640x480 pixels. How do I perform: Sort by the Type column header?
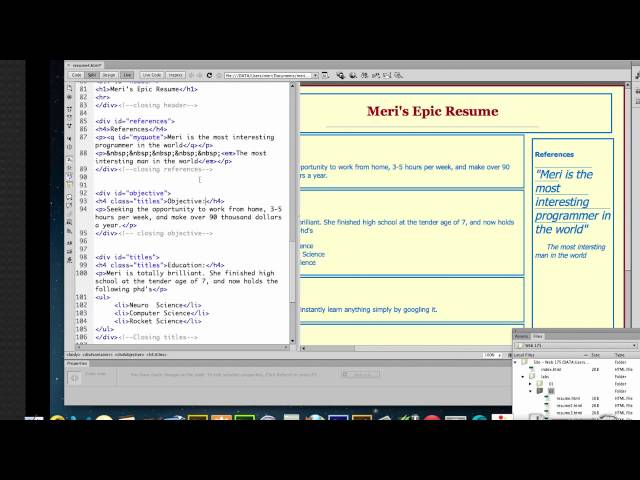click(x=620, y=355)
